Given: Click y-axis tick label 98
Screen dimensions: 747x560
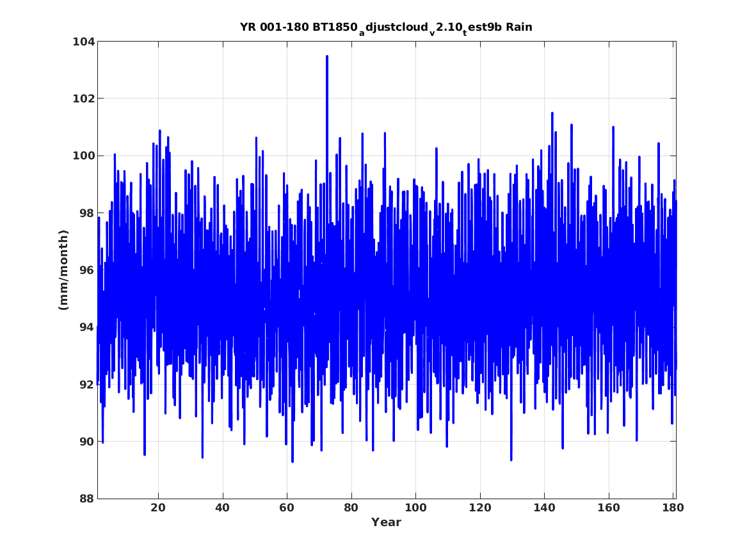Looking at the screenshot, I should [x=86, y=213].
